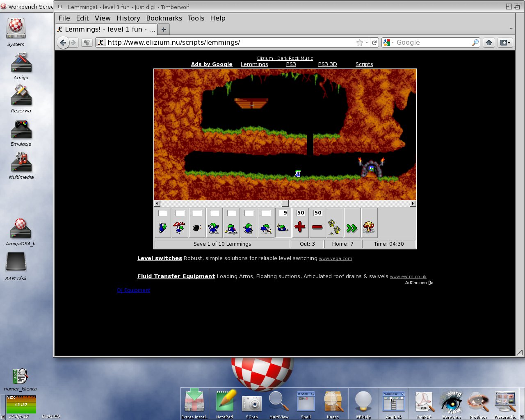The height and width of the screenshot is (420, 525).
Task: Select the Builder lemming skill
Action: click(232, 222)
